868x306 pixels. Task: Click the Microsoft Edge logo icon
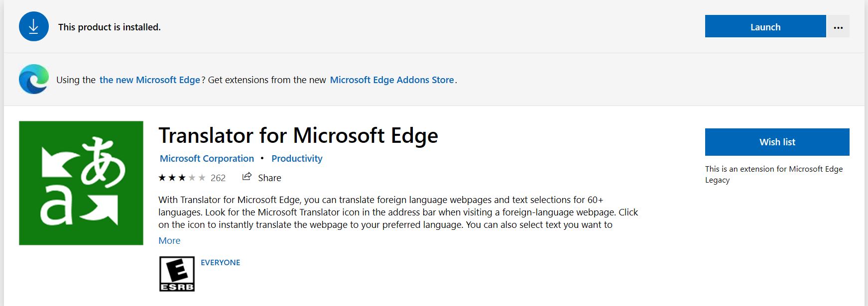click(33, 79)
